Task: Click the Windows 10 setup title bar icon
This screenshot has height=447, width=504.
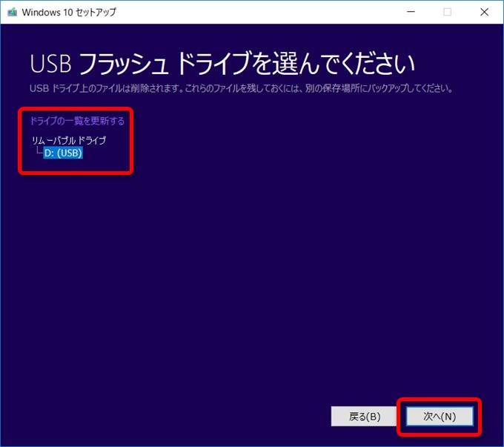Action: coord(12,12)
